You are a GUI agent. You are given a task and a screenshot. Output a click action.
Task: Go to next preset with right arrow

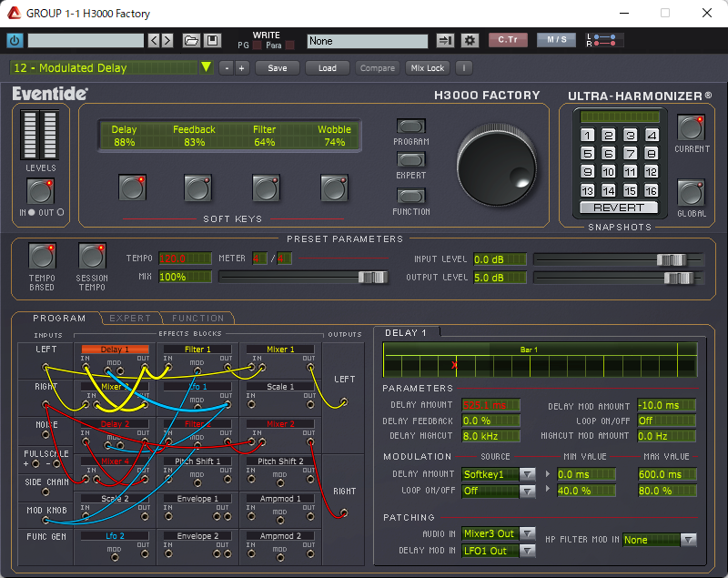pos(167,40)
